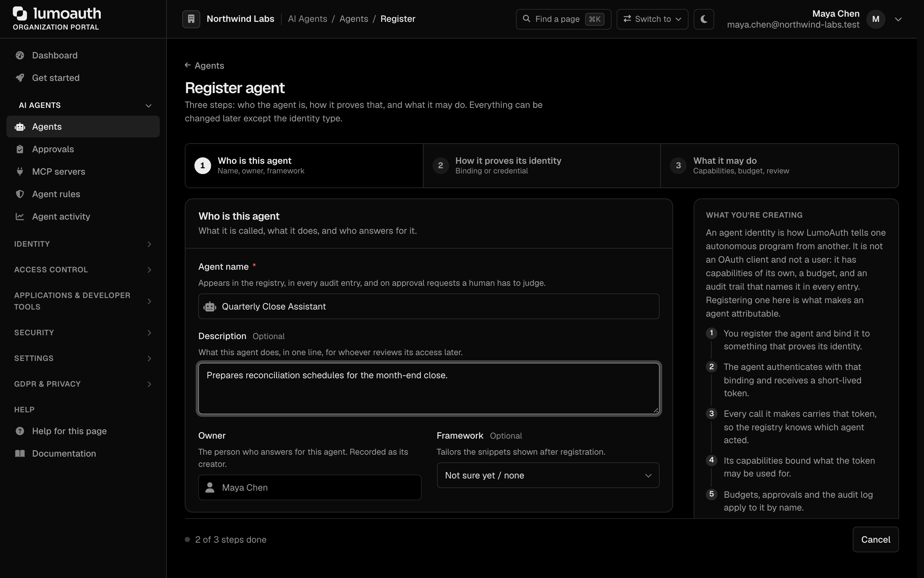Viewport: 924px width, 578px height.
Task: Click the "2 of 3 steps done" status text
Action: click(x=231, y=540)
